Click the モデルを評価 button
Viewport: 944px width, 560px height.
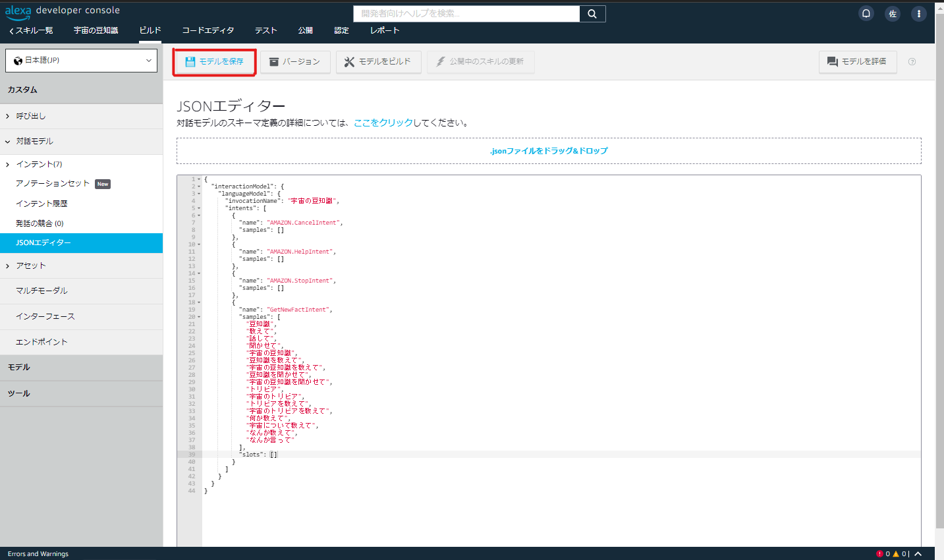click(858, 62)
